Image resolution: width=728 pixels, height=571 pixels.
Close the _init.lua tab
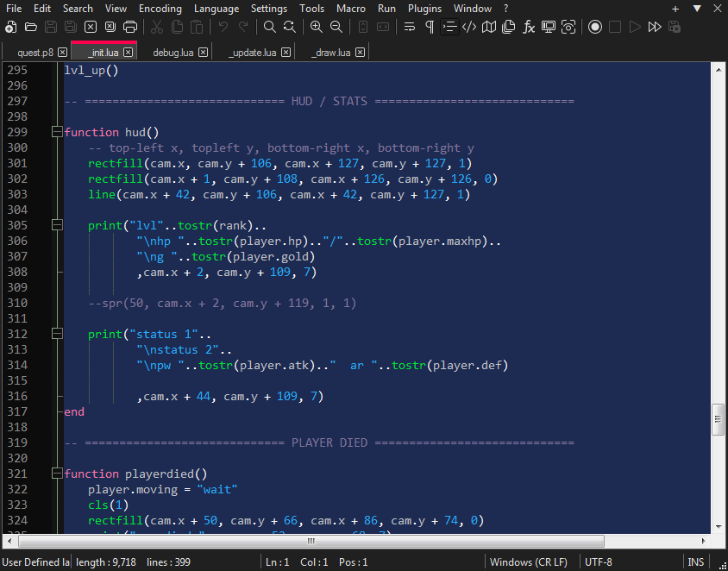tap(129, 53)
